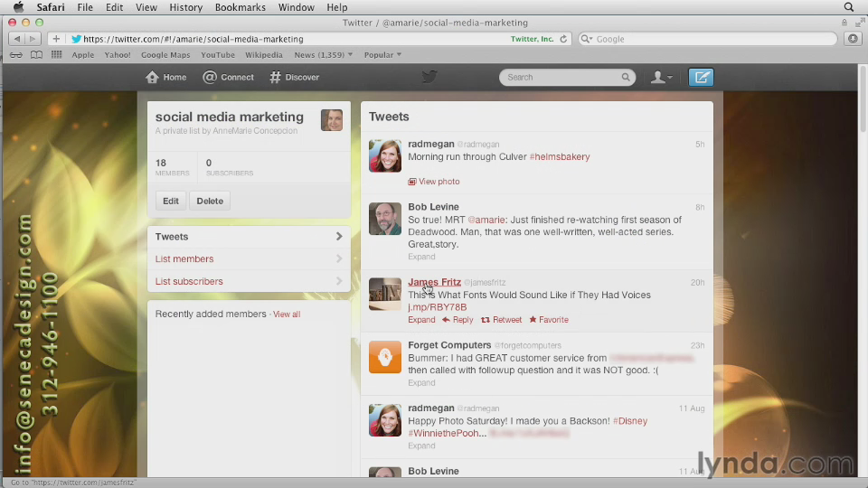Open the profile account dropdown menu
The width and height of the screenshot is (868, 488).
pyautogui.click(x=662, y=78)
